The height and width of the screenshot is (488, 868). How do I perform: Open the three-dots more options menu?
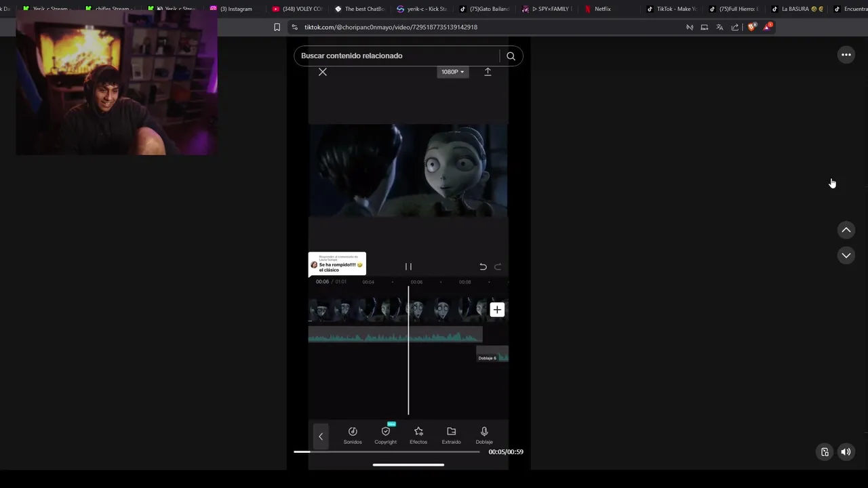pos(846,55)
